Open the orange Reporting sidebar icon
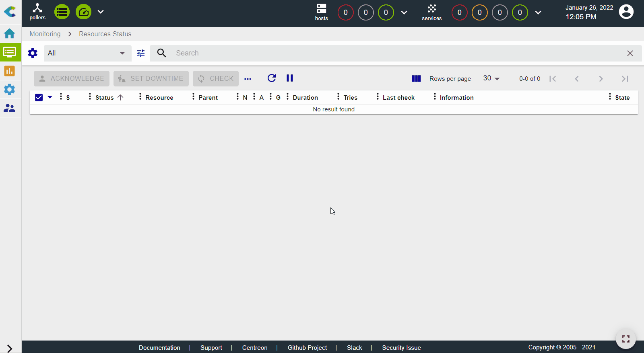The image size is (644, 353). tap(10, 71)
